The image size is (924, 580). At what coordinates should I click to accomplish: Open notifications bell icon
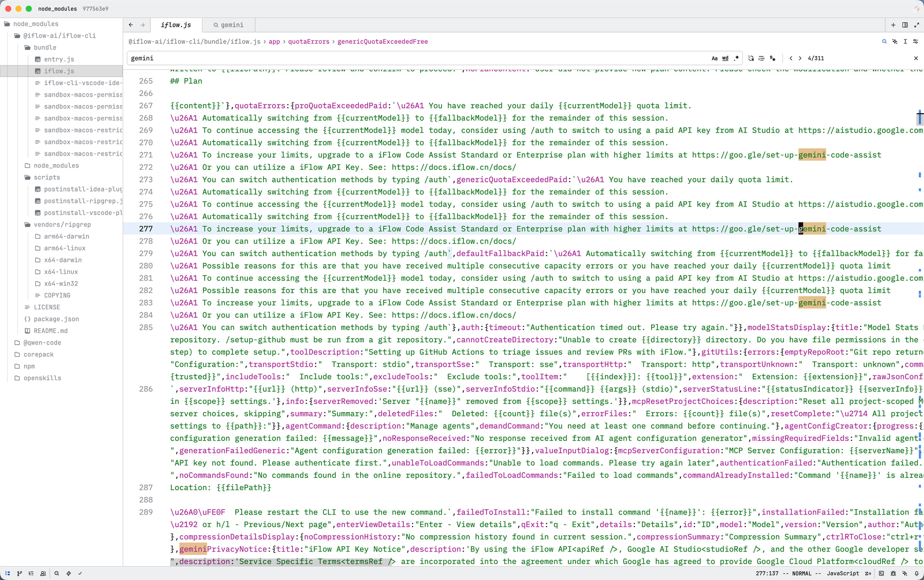click(x=916, y=573)
